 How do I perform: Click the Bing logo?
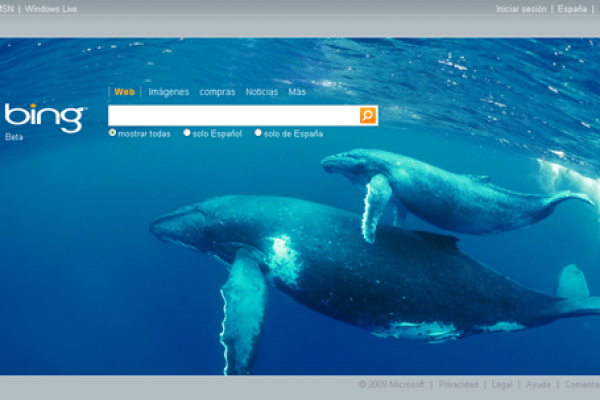coord(44,117)
